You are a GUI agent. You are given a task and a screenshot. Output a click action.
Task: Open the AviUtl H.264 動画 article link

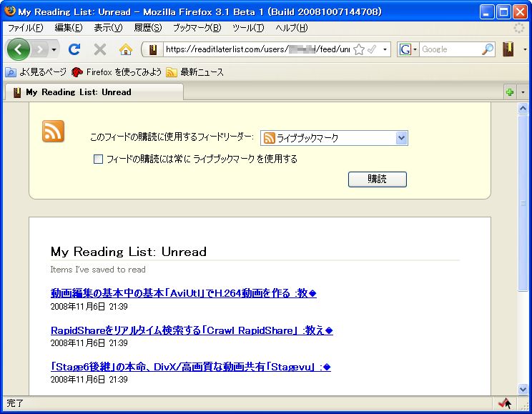click(x=184, y=293)
